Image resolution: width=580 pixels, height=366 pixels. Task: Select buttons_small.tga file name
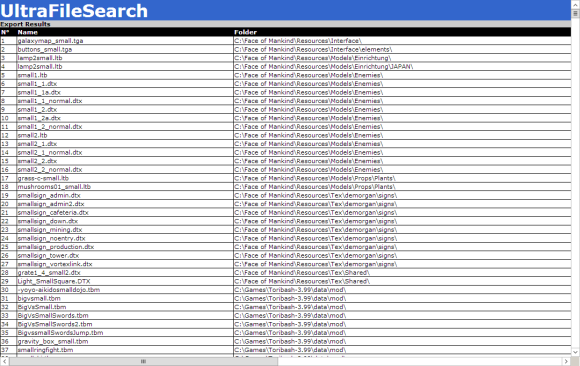pos(45,49)
